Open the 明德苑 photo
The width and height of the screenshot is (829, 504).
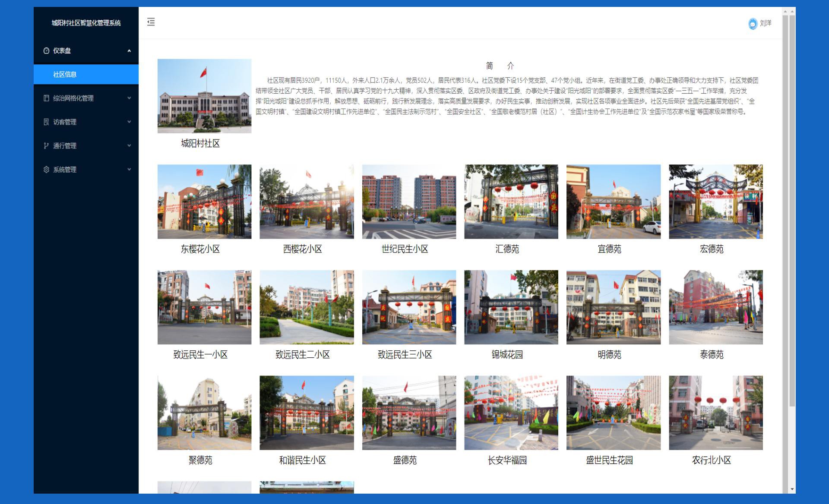pyautogui.click(x=614, y=307)
